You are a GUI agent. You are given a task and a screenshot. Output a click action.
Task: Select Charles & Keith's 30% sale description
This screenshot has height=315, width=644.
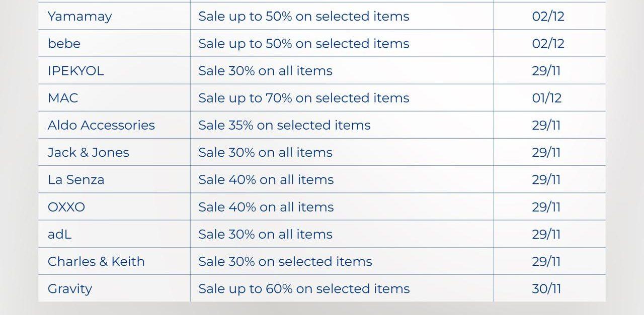[x=285, y=261]
